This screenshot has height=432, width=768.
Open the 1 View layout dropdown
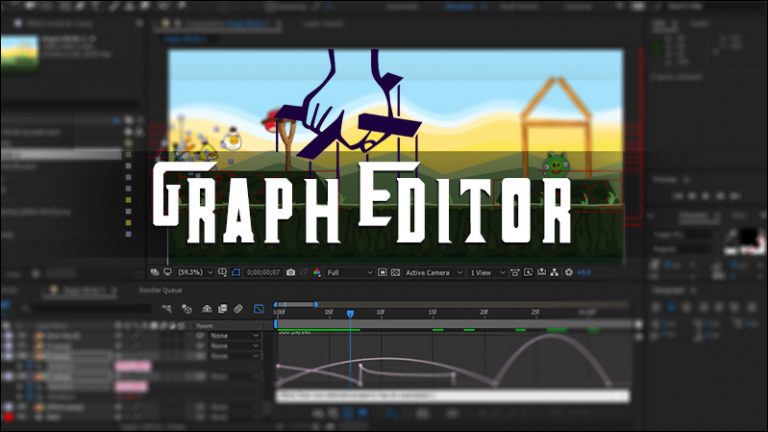tap(487, 272)
